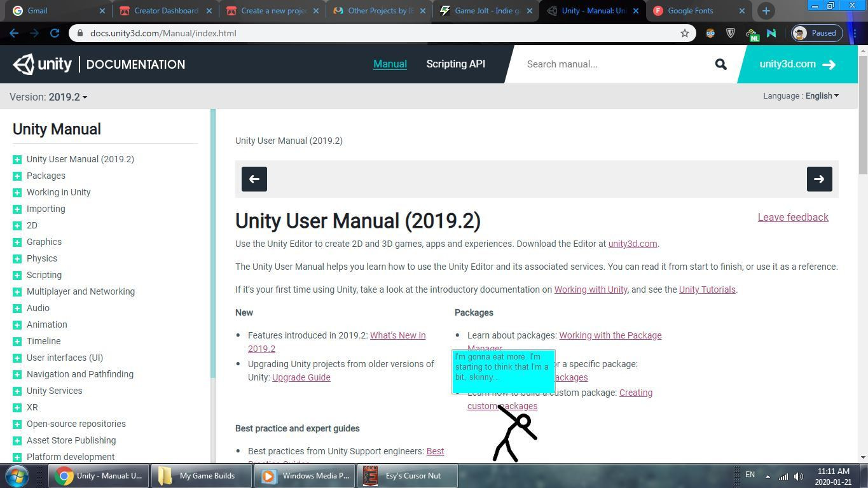Open Timeline sidebar item

[x=43, y=341]
